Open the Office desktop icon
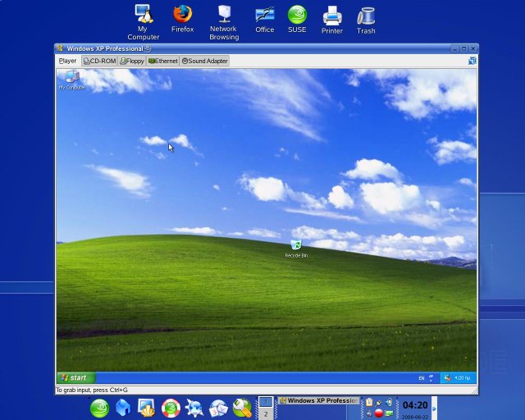This screenshot has width=525, height=420. coord(264,18)
